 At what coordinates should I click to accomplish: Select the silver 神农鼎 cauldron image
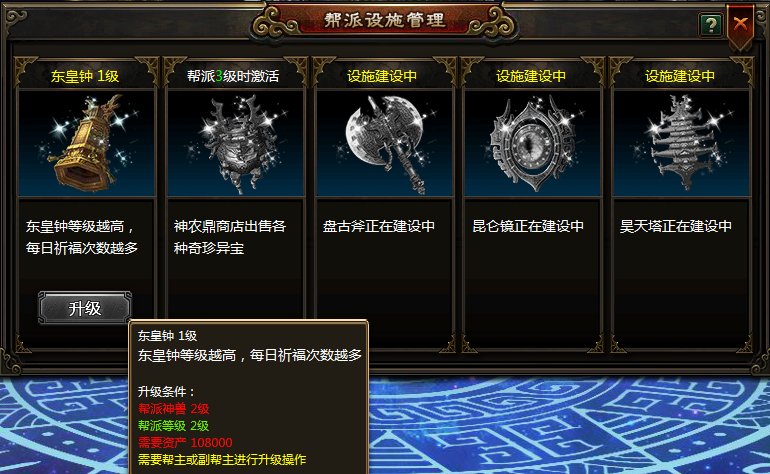(x=235, y=143)
